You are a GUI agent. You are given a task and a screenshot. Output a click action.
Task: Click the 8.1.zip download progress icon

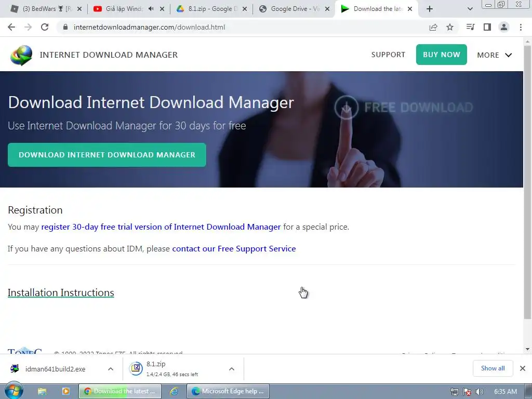click(136, 369)
